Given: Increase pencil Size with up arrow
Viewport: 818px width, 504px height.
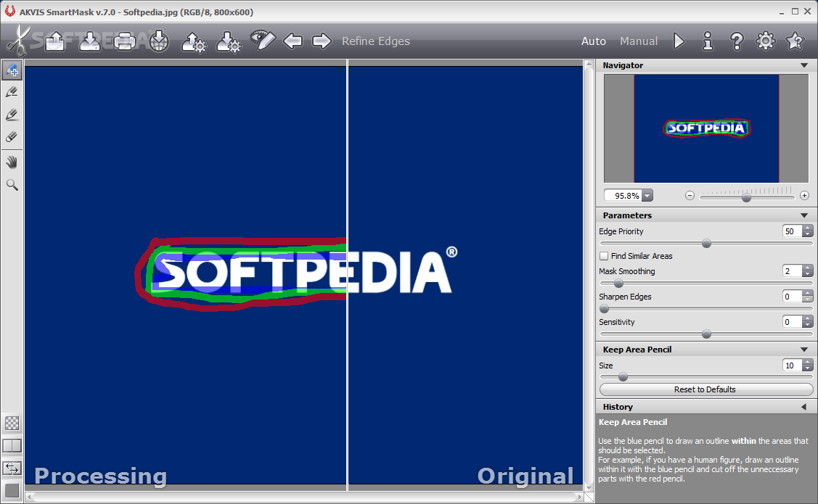Looking at the screenshot, I should click(x=808, y=363).
